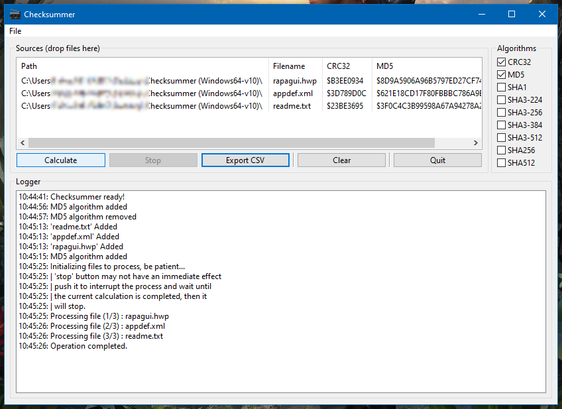Clear the sources list with Clear button
562x409 pixels.
(x=342, y=160)
